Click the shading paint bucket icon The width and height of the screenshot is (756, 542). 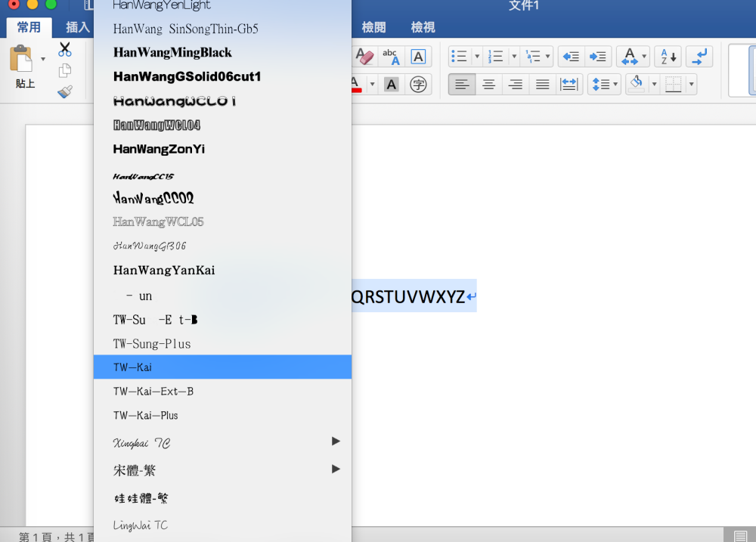637,83
